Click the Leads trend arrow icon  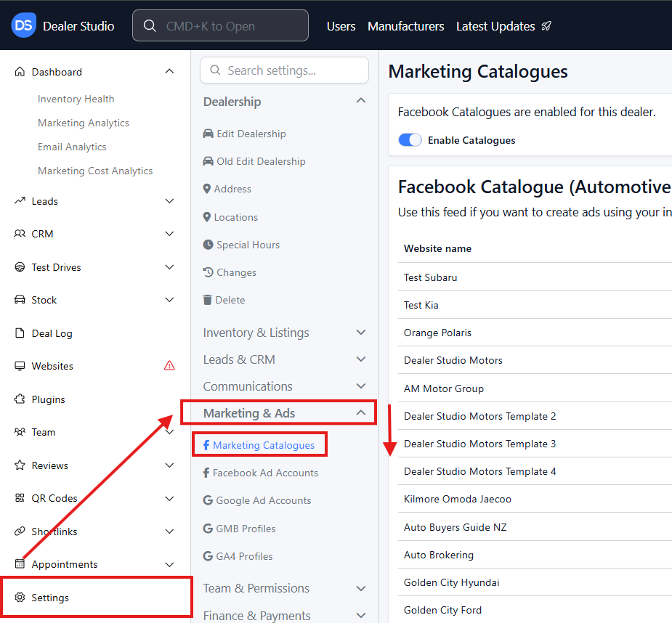(x=20, y=200)
